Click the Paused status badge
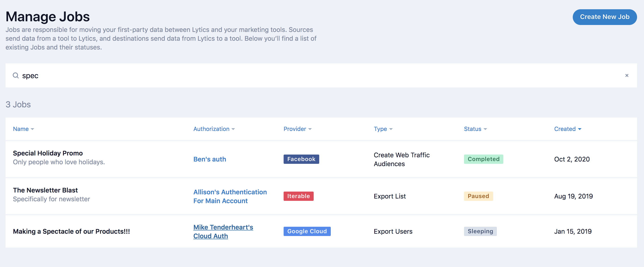The height and width of the screenshot is (267, 644). tap(478, 196)
